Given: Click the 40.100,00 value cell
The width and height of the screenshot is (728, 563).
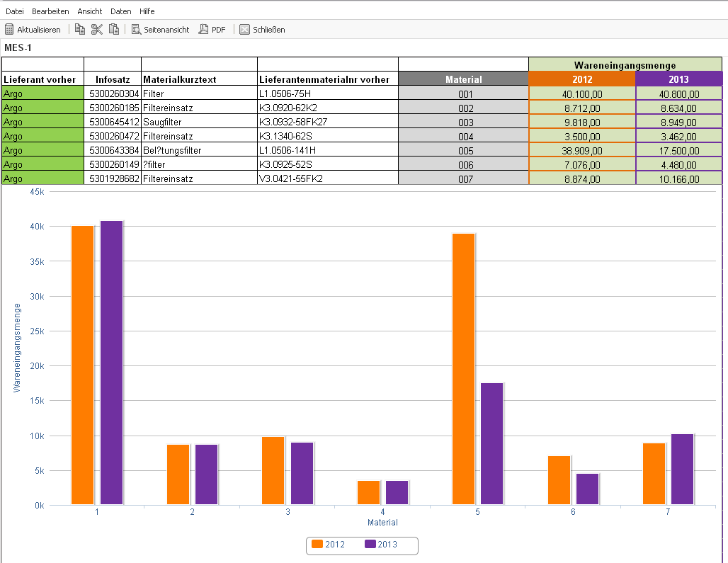Looking at the screenshot, I should tap(581, 93).
